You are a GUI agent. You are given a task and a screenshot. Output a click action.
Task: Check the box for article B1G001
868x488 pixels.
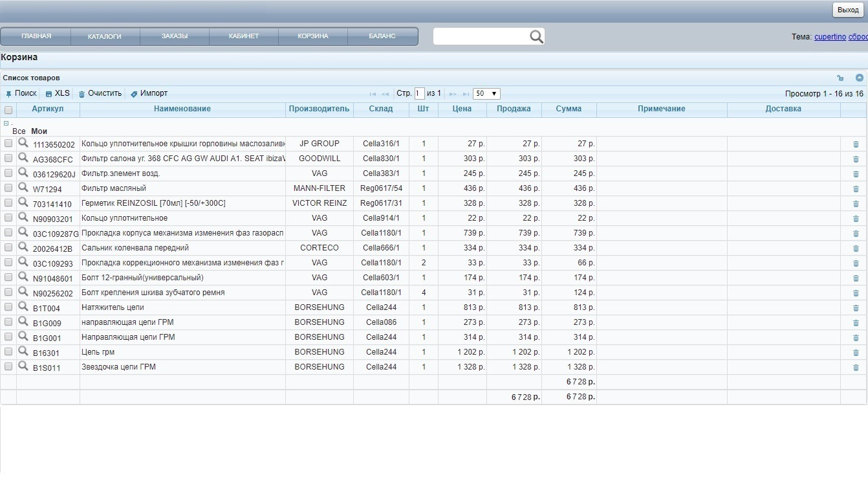pyautogui.click(x=8, y=337)
